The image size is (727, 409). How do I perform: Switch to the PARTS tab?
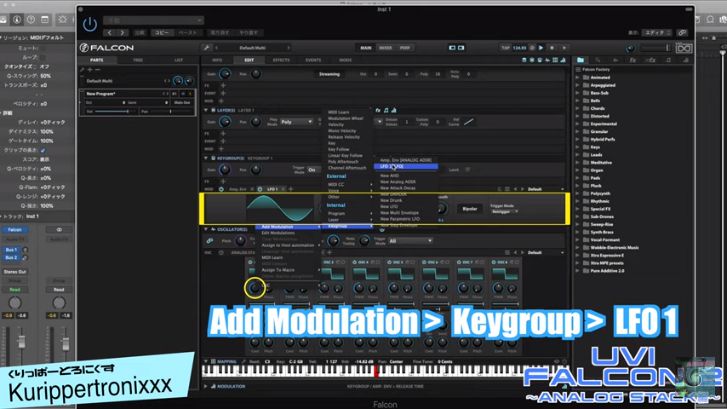(97, 60)
